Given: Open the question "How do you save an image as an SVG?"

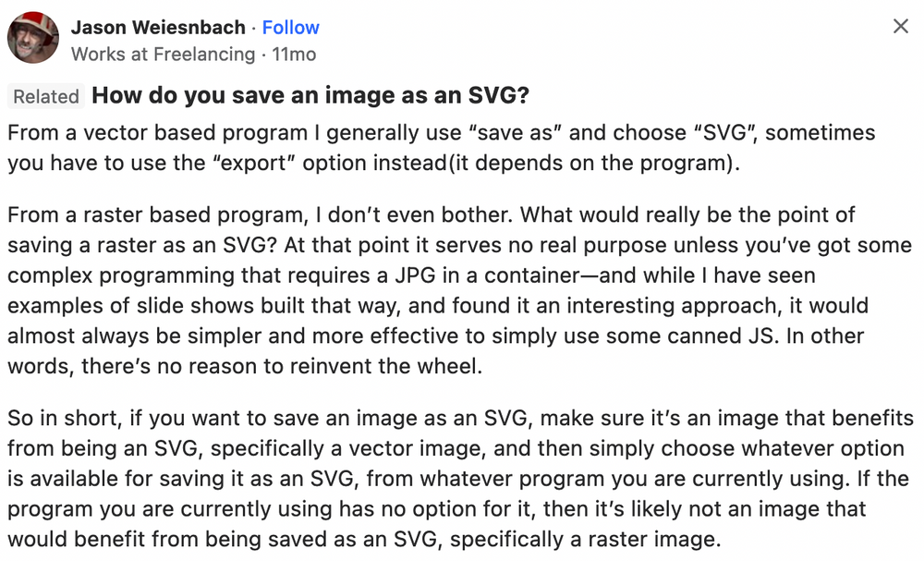Looking at the screenshot, I should 310,95.
